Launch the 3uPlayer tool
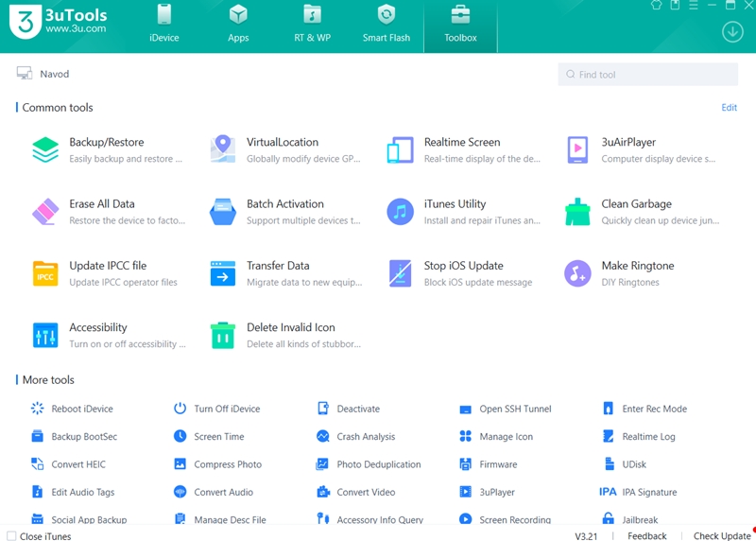 487,492
